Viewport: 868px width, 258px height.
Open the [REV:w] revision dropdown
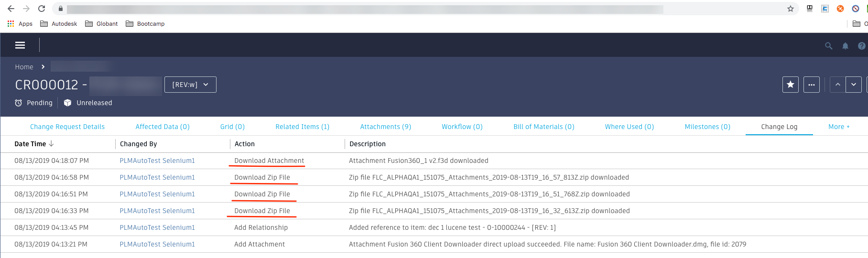[190, 85]
